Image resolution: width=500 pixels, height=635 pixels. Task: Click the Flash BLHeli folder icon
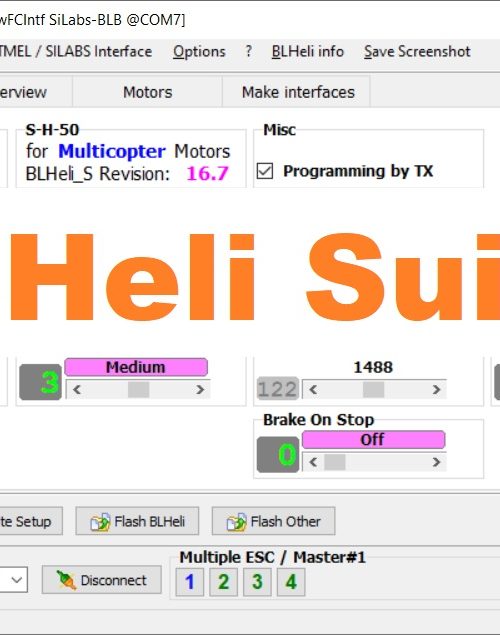coord(100,522)
